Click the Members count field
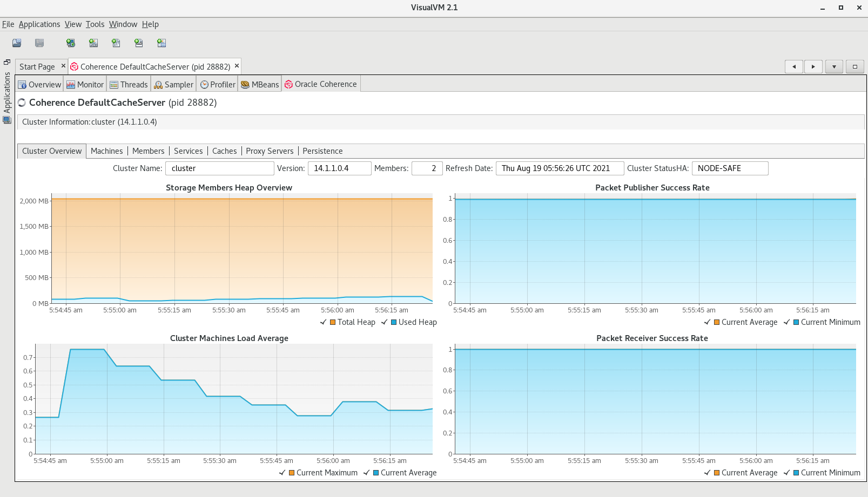Viewport: 868px width, 497px height. 427,168
